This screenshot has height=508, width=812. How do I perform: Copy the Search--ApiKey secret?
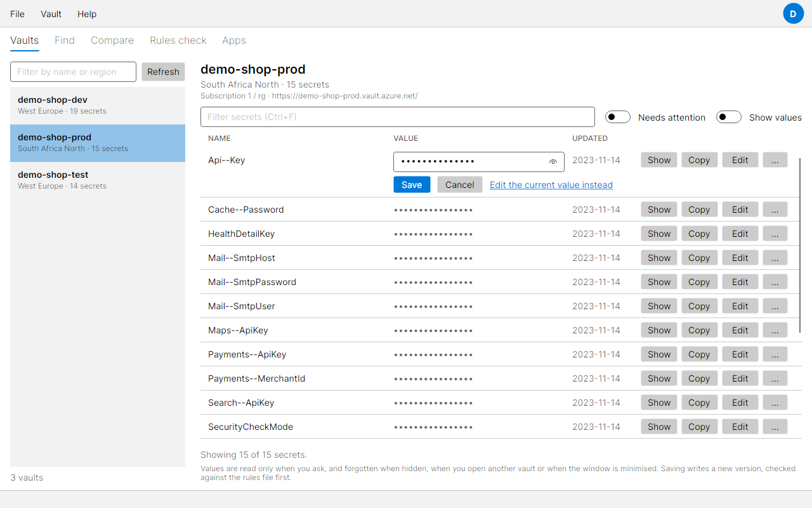pyautogui.click(x=699, y=403)
